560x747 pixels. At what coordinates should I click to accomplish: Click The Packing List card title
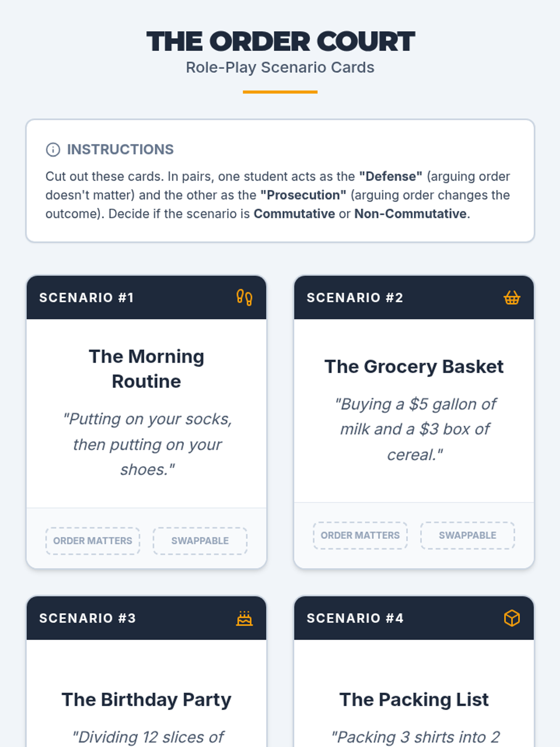coord(414,699)
